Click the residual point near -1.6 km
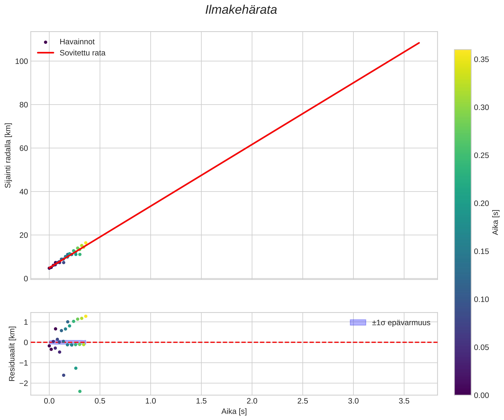Image resolution: width=504 pixels, height=420 pixels. 64,375
